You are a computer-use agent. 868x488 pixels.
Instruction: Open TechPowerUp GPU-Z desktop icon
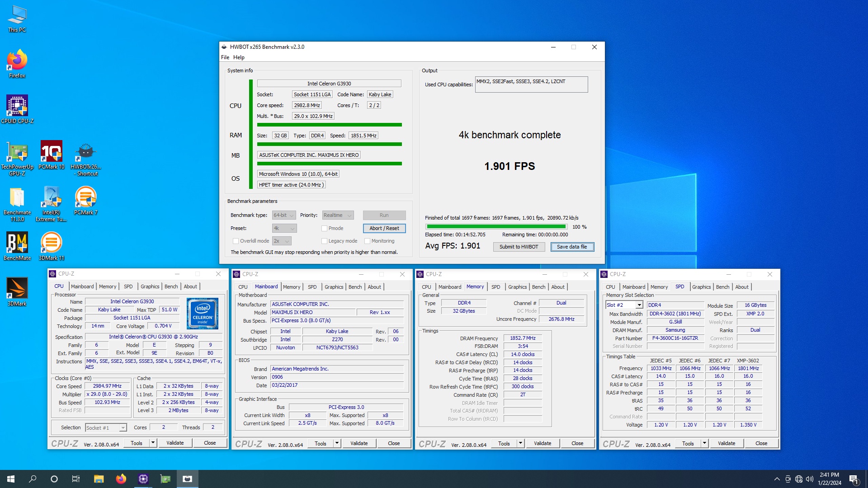pyautogui.click(x=17, y=158)
